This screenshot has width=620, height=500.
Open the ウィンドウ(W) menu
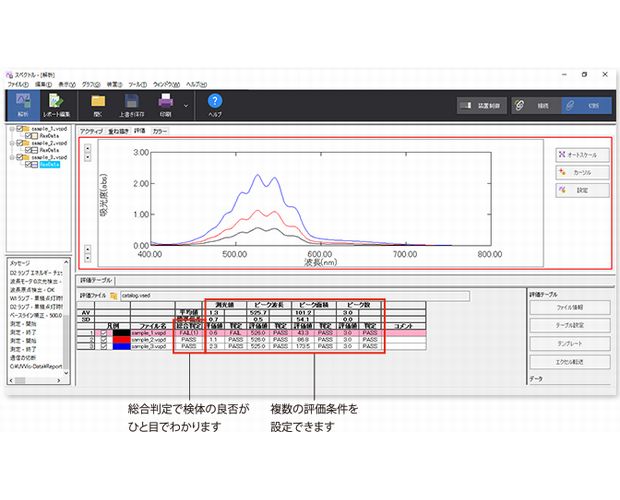tap(166, 85)
